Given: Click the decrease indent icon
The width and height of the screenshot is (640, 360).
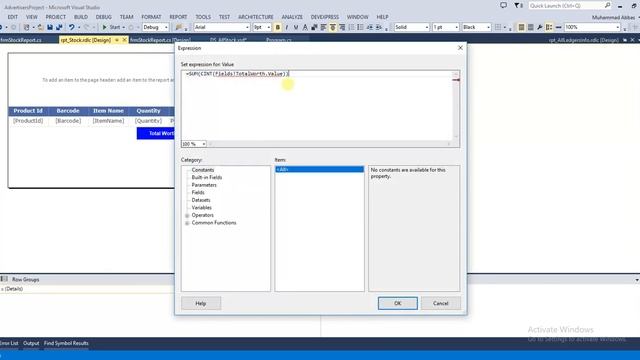Looking at the screenshot, I should point(370,27).
